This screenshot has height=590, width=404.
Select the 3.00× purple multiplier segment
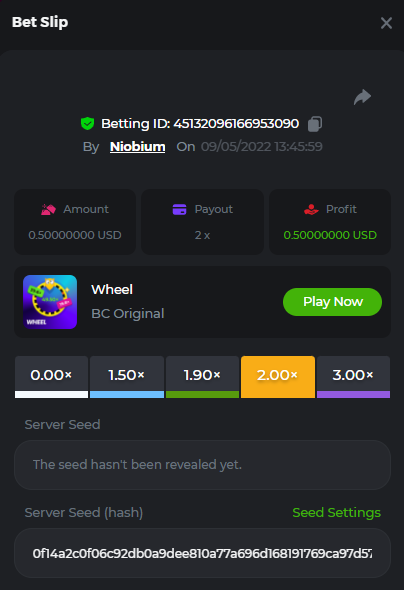point(353,377)
